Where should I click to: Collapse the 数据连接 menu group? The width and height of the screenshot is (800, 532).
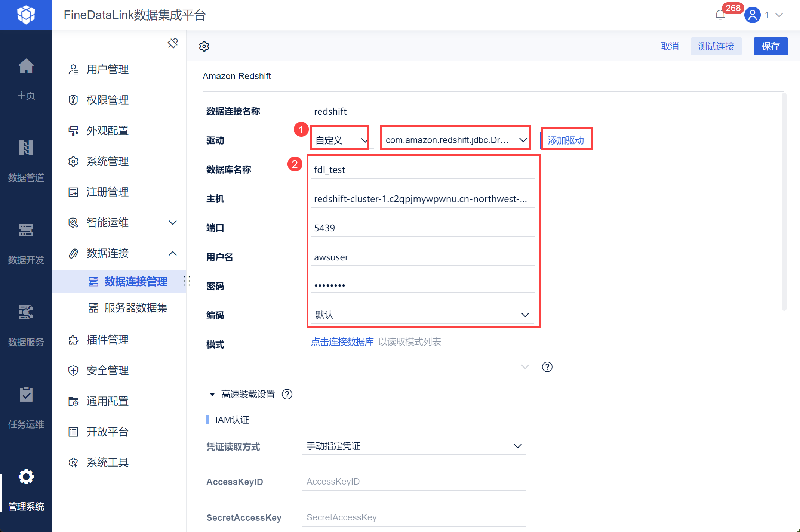coord(172,253)
